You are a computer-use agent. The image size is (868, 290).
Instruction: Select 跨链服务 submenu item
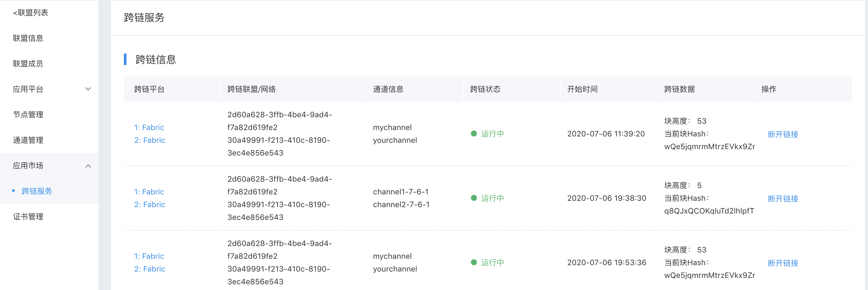[x=37, y=191]
